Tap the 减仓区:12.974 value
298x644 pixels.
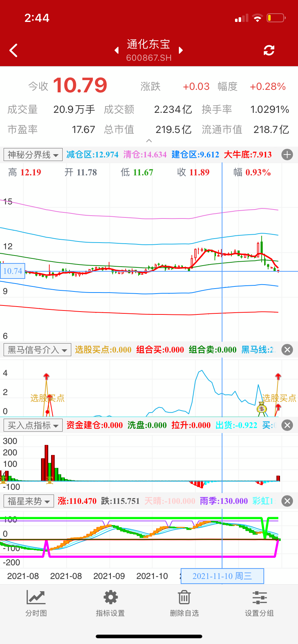92,155
